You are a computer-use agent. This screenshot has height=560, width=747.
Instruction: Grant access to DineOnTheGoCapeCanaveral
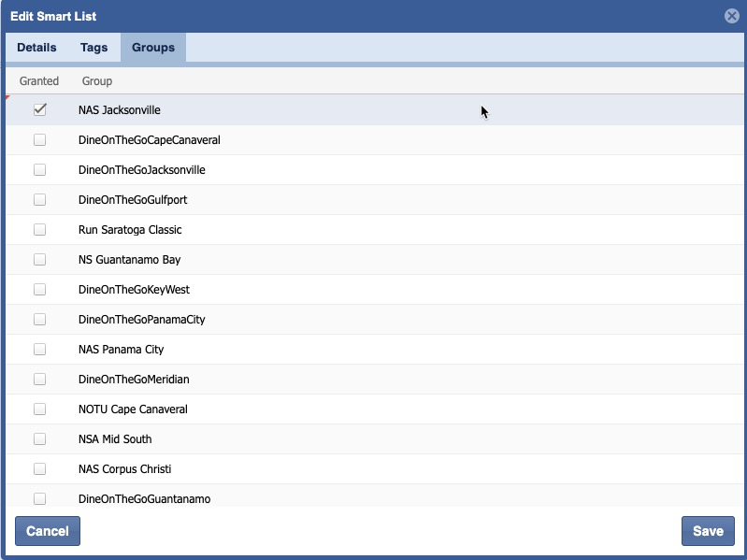click(x=40, y=140)
